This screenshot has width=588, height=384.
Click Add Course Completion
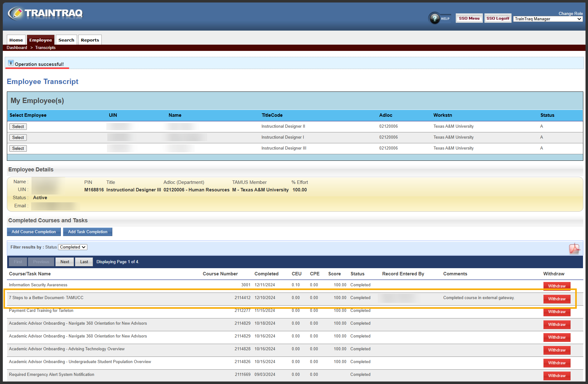click(34, 232)
